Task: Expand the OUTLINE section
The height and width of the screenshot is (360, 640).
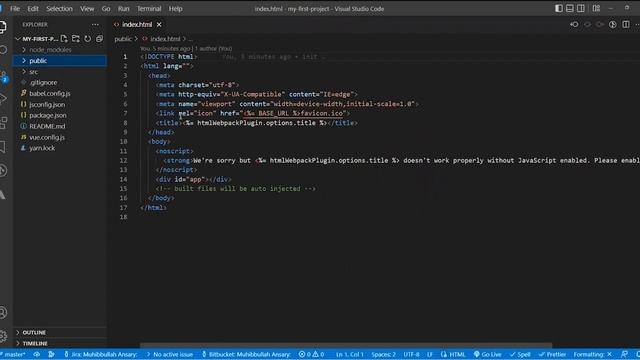Action: pyautogui.click(x=60, y=333)
